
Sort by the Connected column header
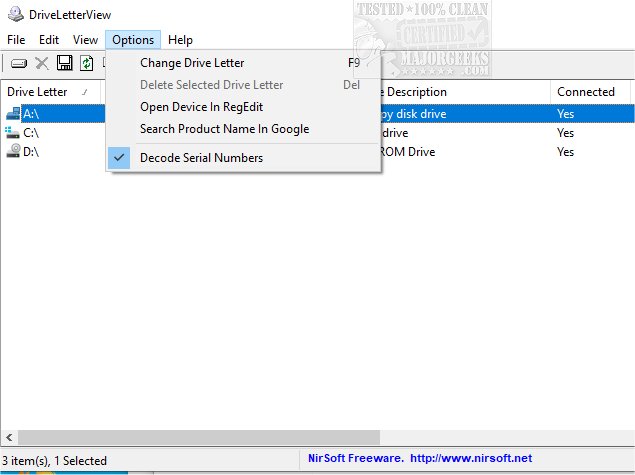tap(590, 92)
